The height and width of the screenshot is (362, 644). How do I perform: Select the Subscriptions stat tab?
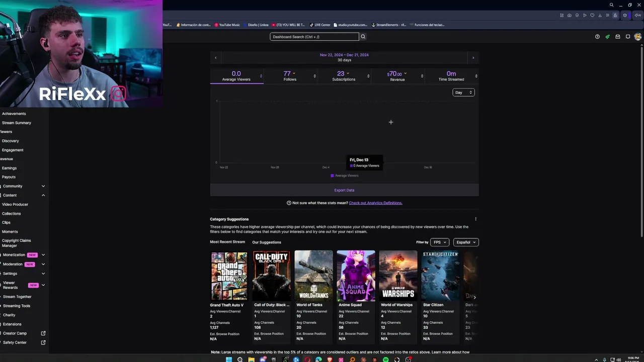click(x=344, y=76)
